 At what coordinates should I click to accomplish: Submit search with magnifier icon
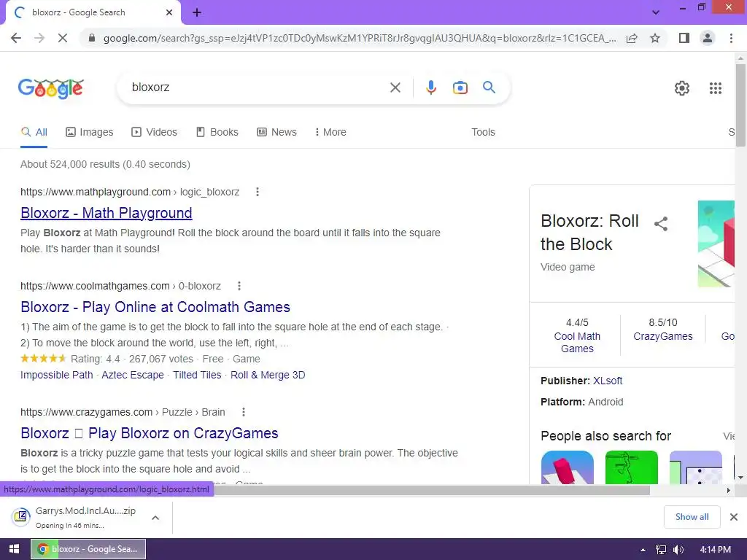coord(489,87)
